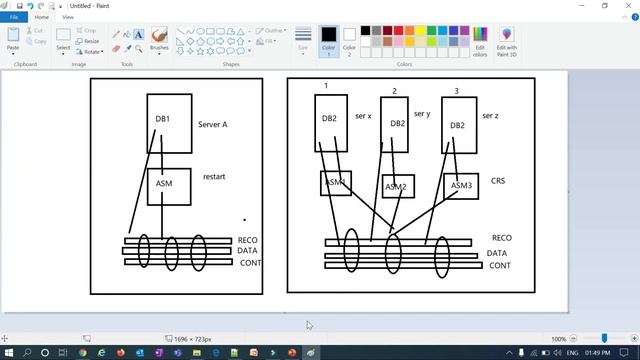This screenshot has width=640, height=360.
Task: Collapse the ribbon with the chevron
Action: (x=624, y=17)
